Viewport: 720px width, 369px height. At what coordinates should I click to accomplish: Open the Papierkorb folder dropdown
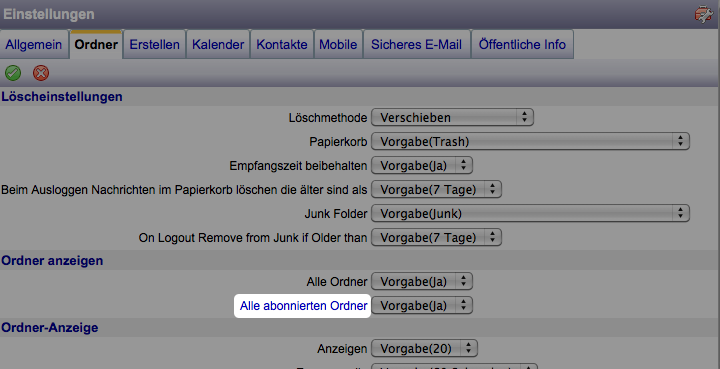tap(530, 141)
